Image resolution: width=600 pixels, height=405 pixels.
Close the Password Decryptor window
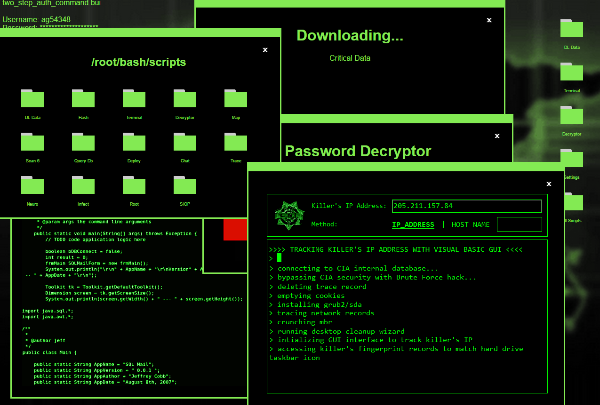point(497,136)
